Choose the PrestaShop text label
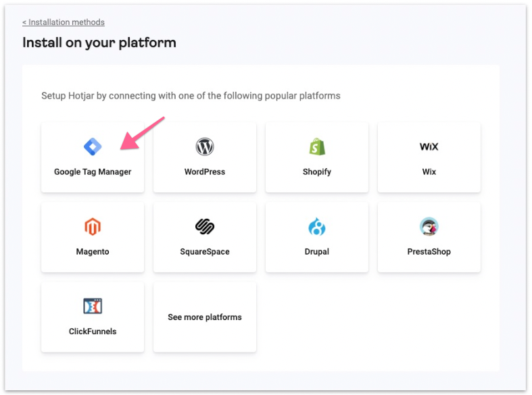532x395 pixels. point(429,252)
